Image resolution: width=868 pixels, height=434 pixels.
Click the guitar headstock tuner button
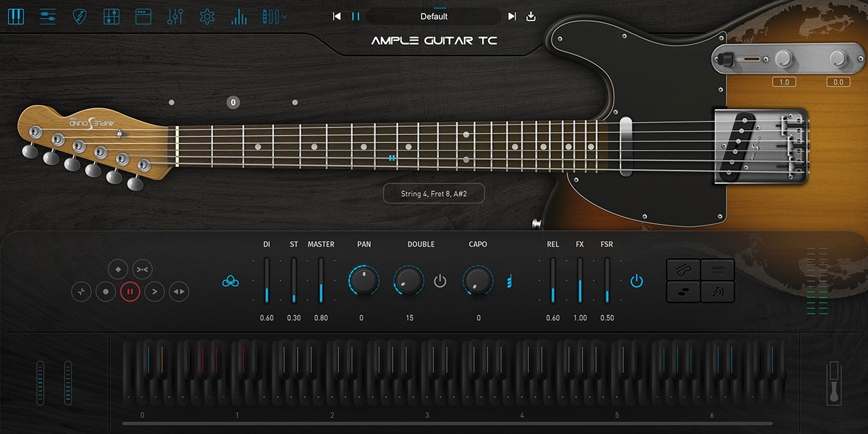(684, 270)
